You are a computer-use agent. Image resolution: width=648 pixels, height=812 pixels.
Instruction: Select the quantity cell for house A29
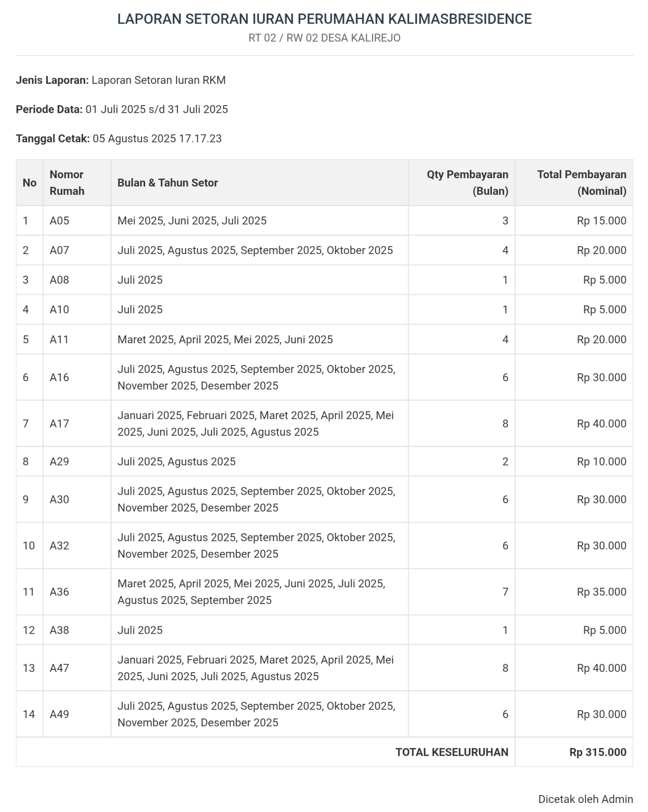tap(505, 461)
